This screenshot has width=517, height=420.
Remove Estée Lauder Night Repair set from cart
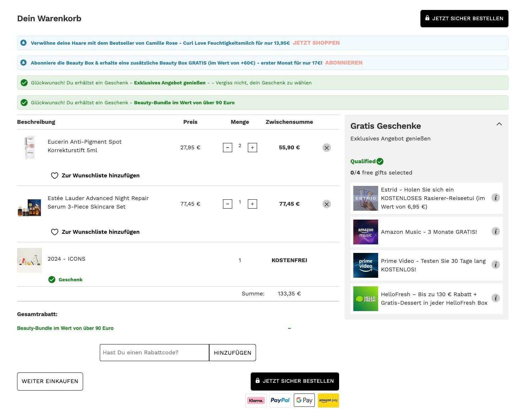pyautogui.click(x=327, y=204)
